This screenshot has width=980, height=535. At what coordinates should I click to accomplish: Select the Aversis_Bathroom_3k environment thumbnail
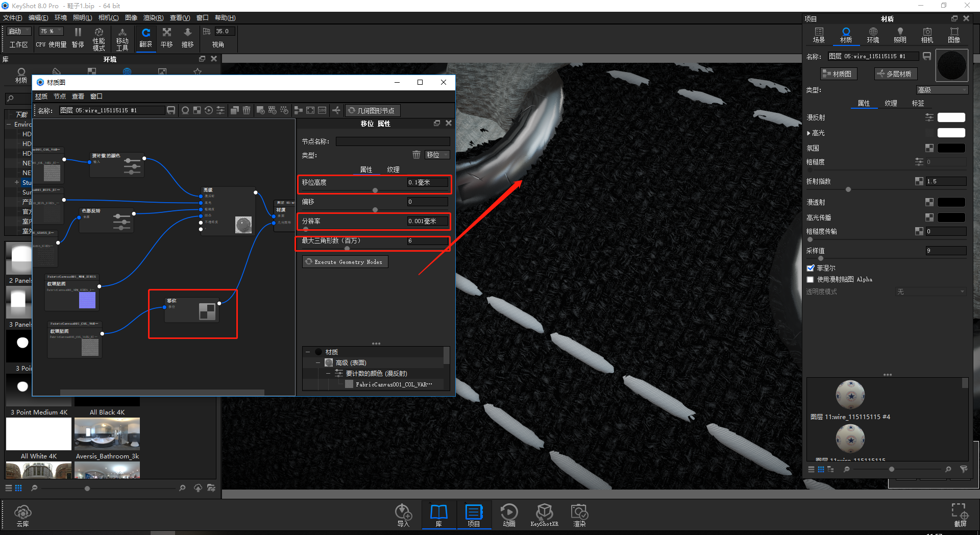tap(107, 433)
